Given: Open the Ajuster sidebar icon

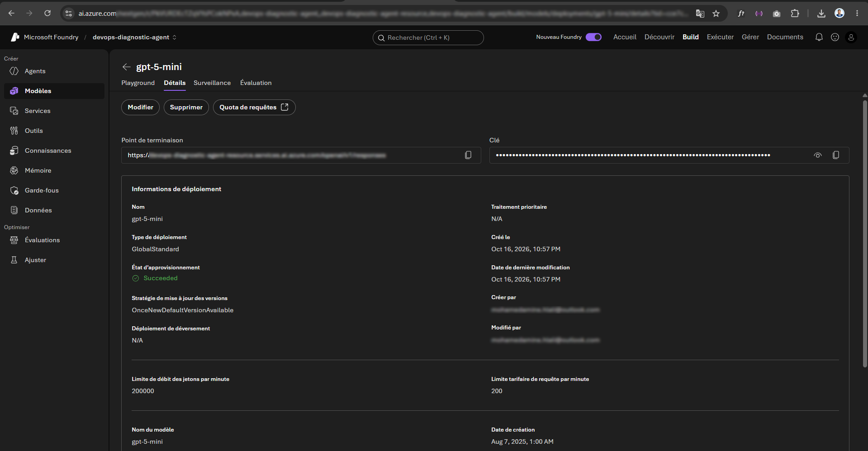Looking at the screenshot, I should pyautogui.click(x=14, y=260).
